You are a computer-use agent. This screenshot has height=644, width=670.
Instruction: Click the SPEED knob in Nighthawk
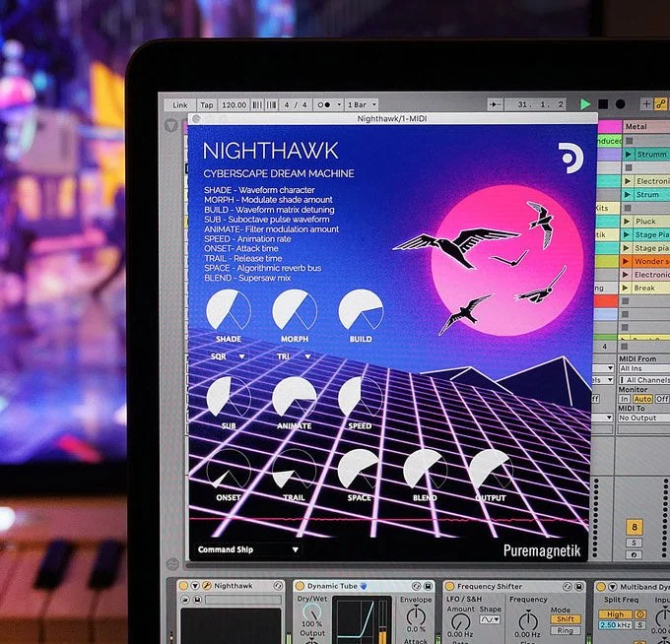click(x=361, y=397)
